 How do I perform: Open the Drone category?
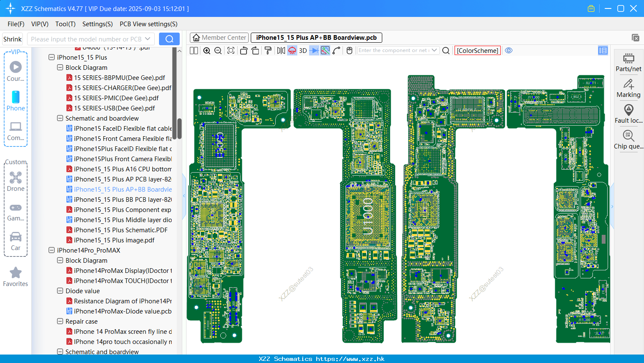pyautogui.click(x=16, y=181)
